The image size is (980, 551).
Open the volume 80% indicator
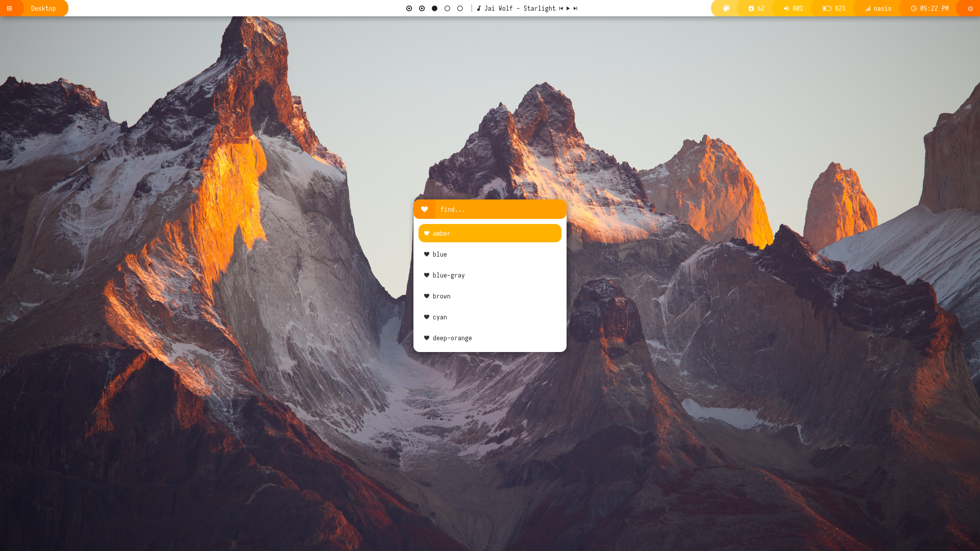(793, 8)
